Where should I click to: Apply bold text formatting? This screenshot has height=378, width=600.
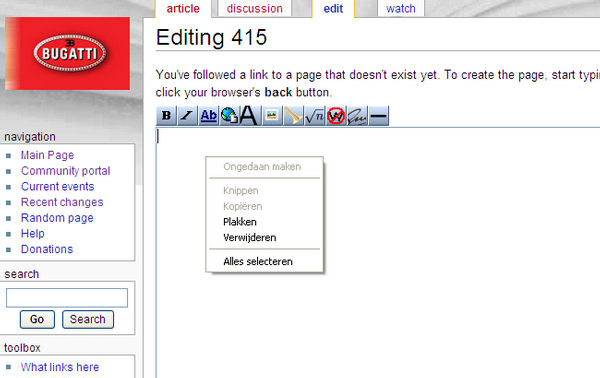click(166, 116)
